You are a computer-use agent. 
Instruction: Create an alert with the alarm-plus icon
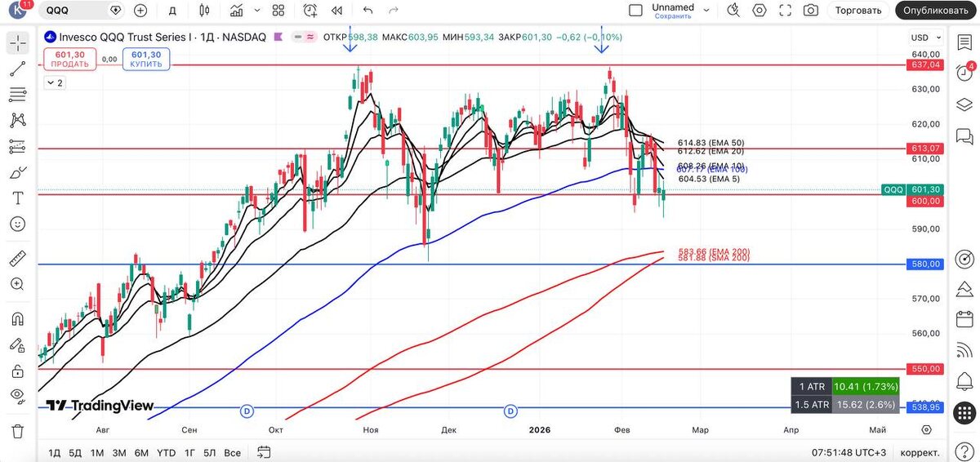(x=310, y=11)
